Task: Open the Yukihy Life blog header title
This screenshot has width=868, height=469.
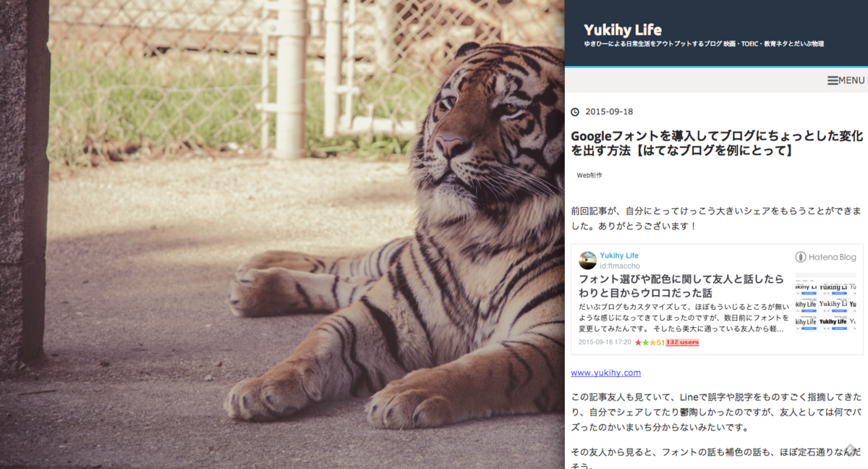Action: click(x=623, y=30)
